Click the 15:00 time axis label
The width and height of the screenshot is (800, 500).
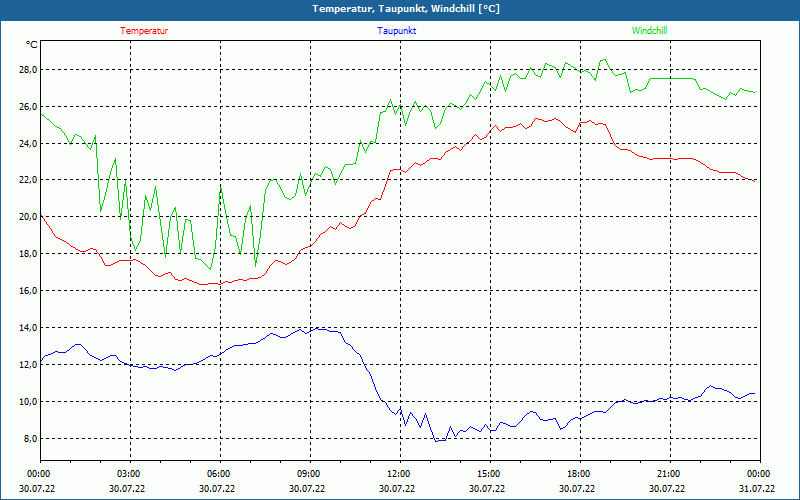487,474
